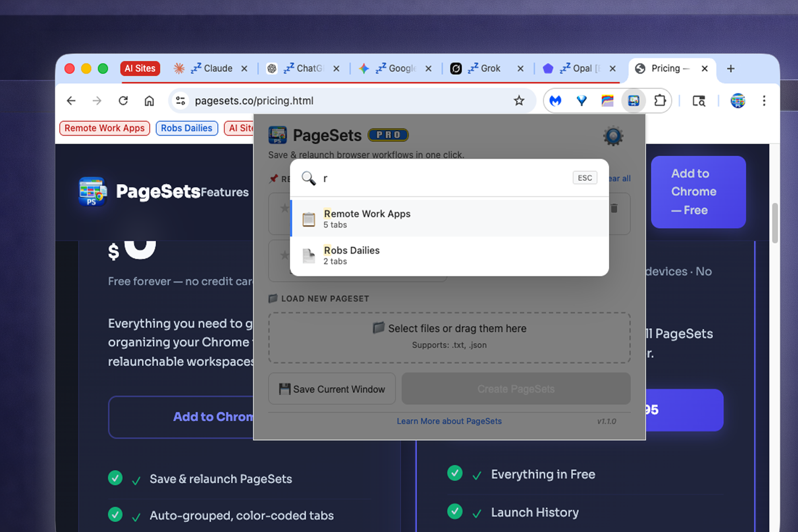
Task: Click Add to Chrome button in Free plan
Action: 181,417
